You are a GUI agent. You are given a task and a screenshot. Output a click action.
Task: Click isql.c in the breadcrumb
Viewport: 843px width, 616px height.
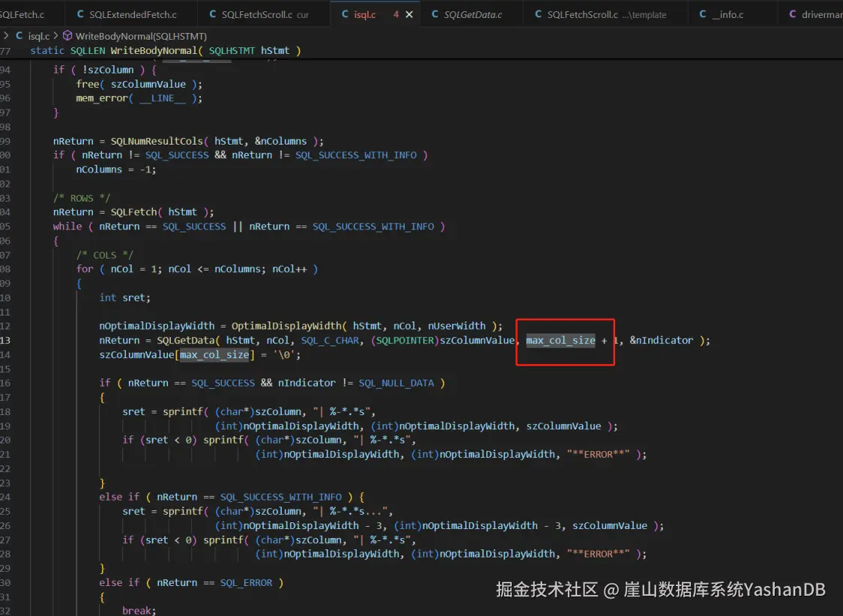tap(39, 36)
